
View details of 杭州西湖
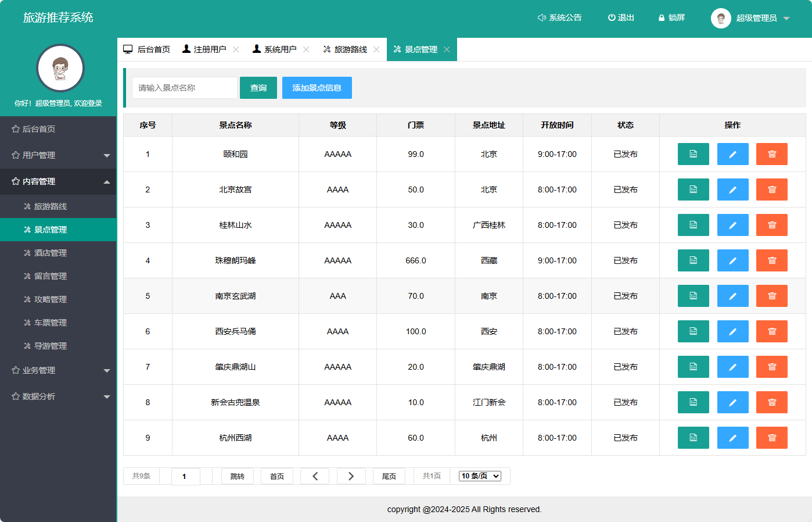[693, 438]
